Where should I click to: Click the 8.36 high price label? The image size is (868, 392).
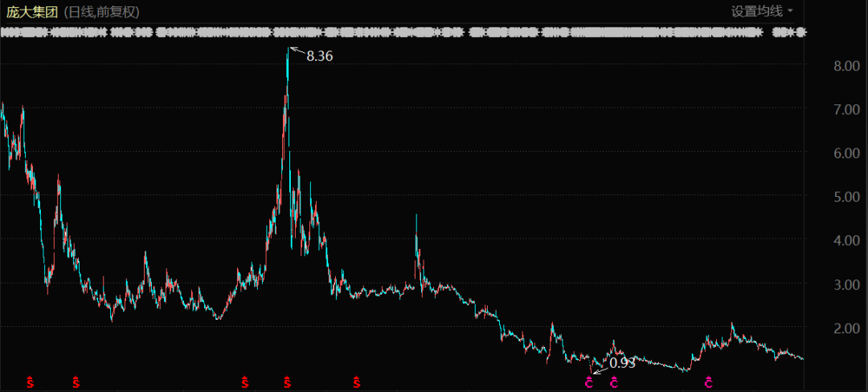point(319,56)
